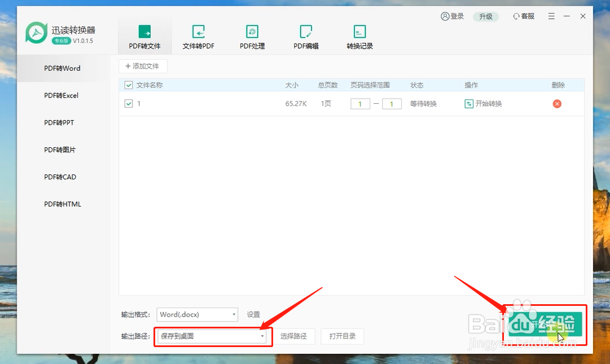Click the 登录 login link
The image size is (610, 364).
click(452, 16)
